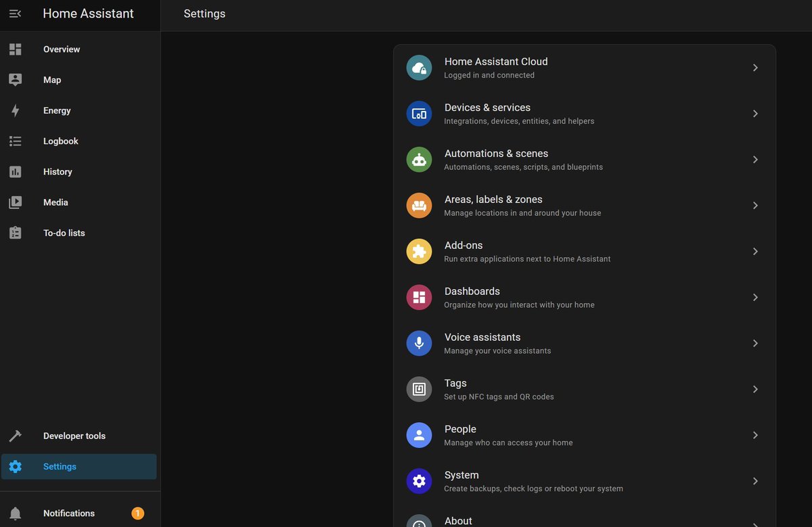
Task: Open the System settings title
Action: pyautogui.click(x=461, y=476)
